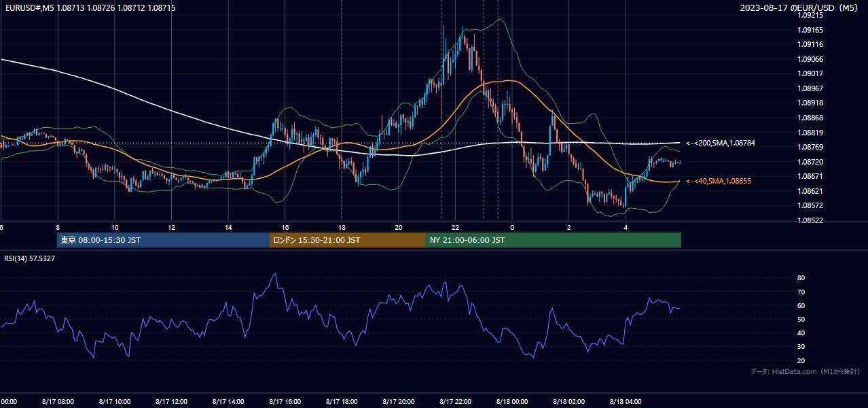The height and width of the screenshot is (408, 868).
Task: Click the 1.08967 price axis label
Action: (x=810, y=88)
